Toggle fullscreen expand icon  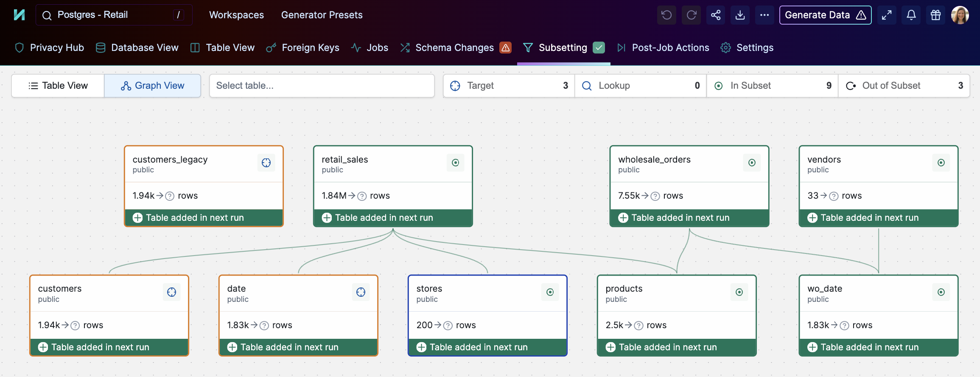click(887, 15)
